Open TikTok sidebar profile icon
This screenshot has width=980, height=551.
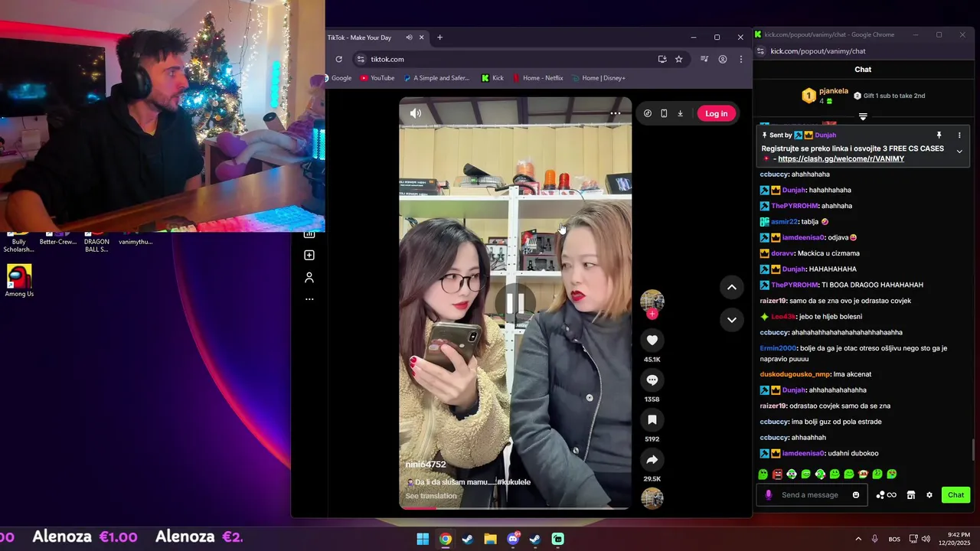(x=309, y=277)
